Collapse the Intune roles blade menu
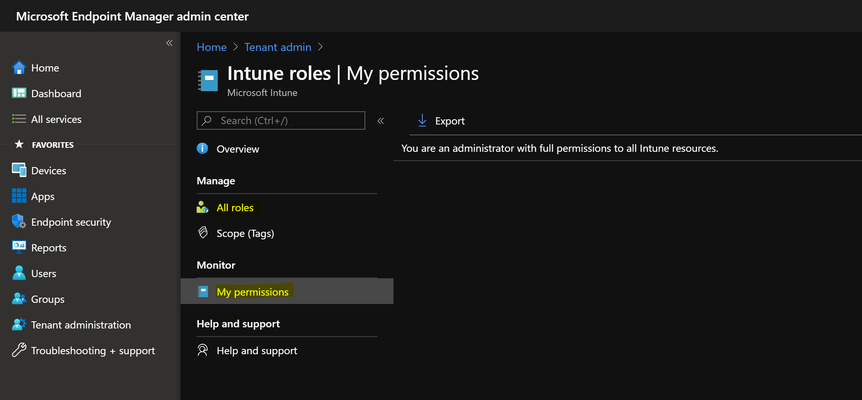The width and height of the screenshot is (862, 400). click(380, 121)
